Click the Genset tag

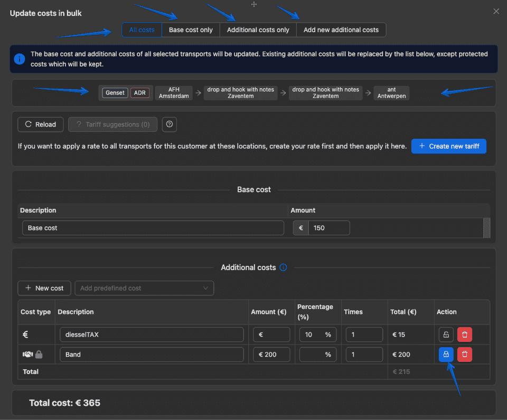pos(115,93)
